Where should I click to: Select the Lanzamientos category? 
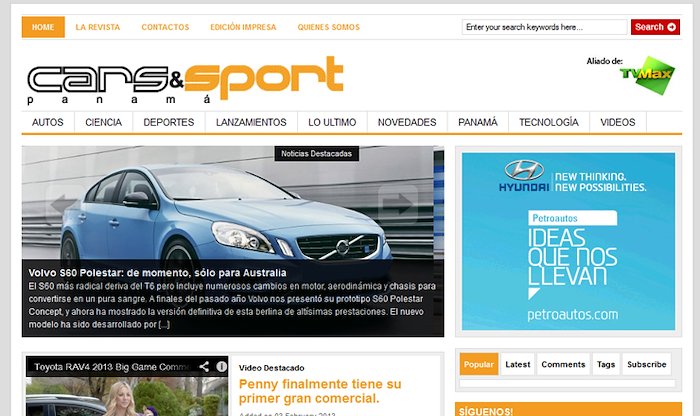click(x=251, y=122)
